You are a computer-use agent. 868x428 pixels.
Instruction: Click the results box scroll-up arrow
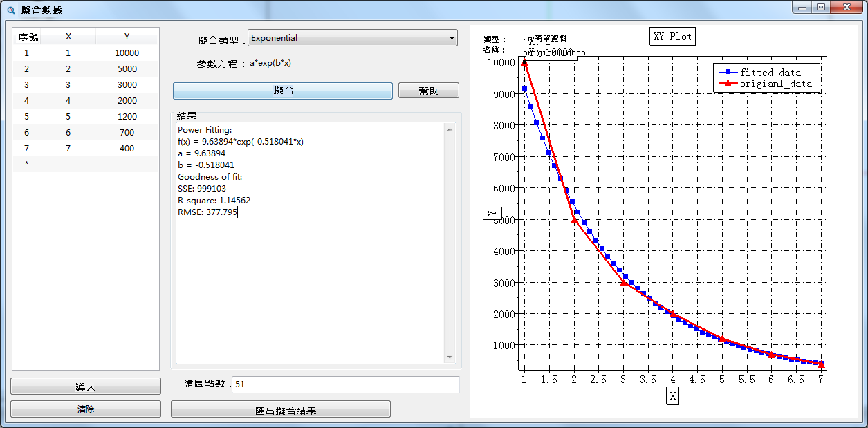(450, 129)
